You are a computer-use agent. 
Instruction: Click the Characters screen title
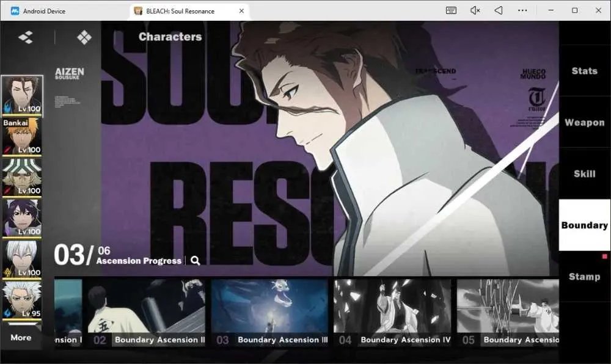170,37
